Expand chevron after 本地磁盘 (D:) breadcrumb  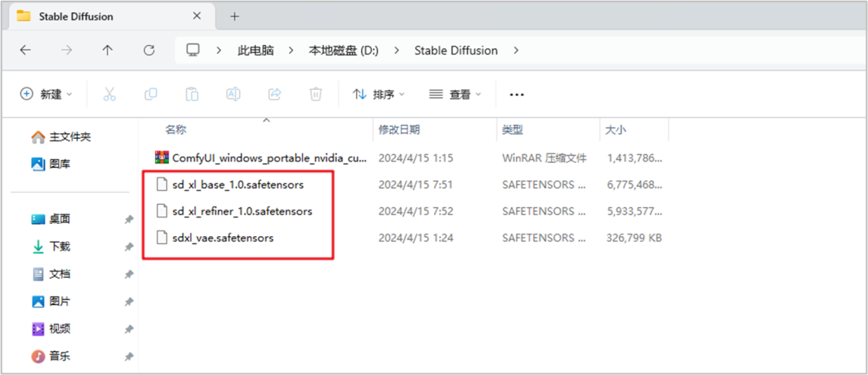point(396,51)
